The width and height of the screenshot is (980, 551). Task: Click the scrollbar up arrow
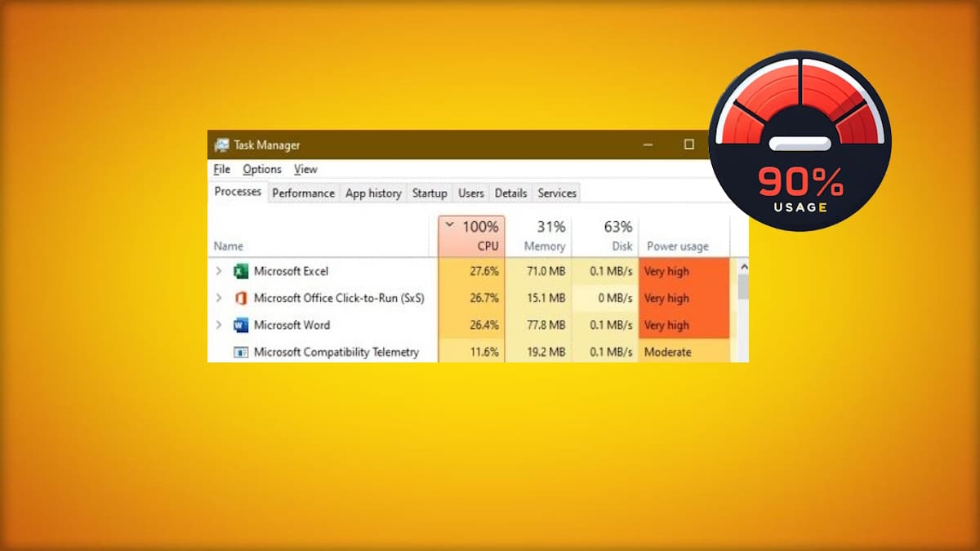pyautogui.click(x=743, y=266)
